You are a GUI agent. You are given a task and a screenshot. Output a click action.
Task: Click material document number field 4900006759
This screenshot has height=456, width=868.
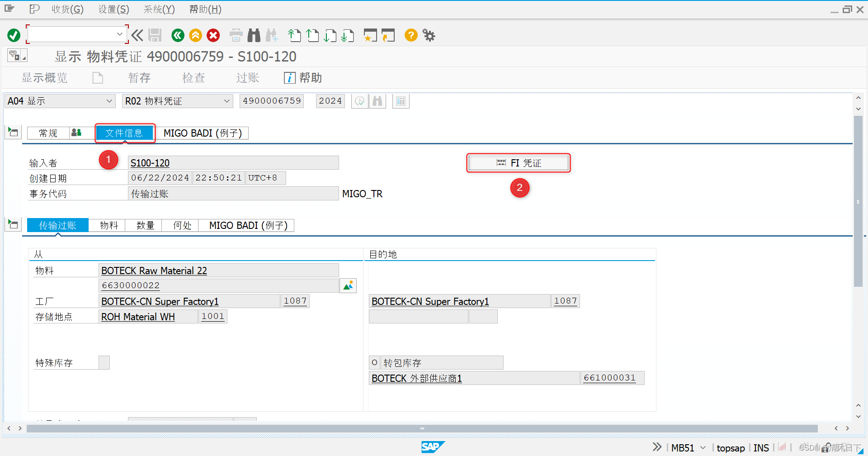pos(272,101)
